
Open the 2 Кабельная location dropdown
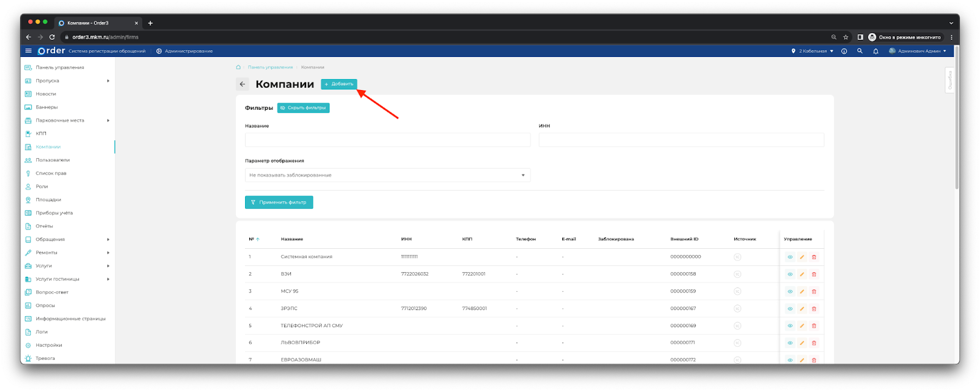click(813, 51)
